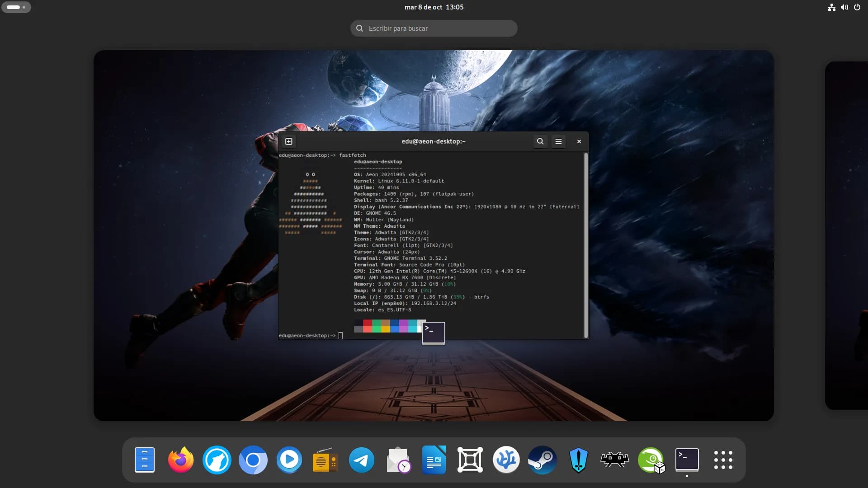Open the white square-frame app icon
Viewport: 868px width, 488px height.
point(470,460)
